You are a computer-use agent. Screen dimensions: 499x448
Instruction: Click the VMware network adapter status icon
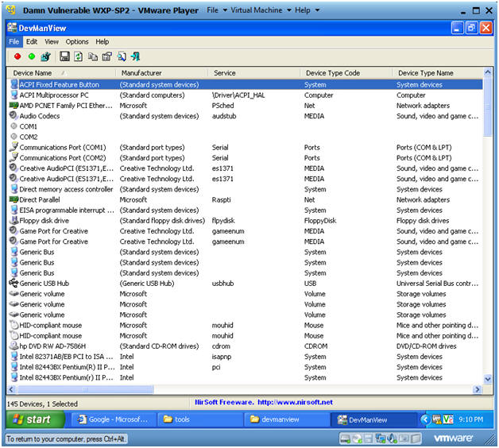tap(381, 438)
